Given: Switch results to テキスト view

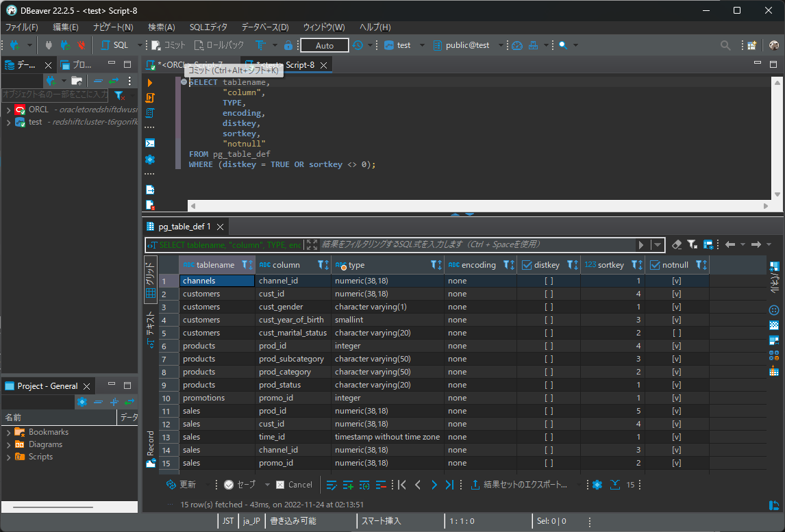Looking at the screenshot, I should 151,329.
